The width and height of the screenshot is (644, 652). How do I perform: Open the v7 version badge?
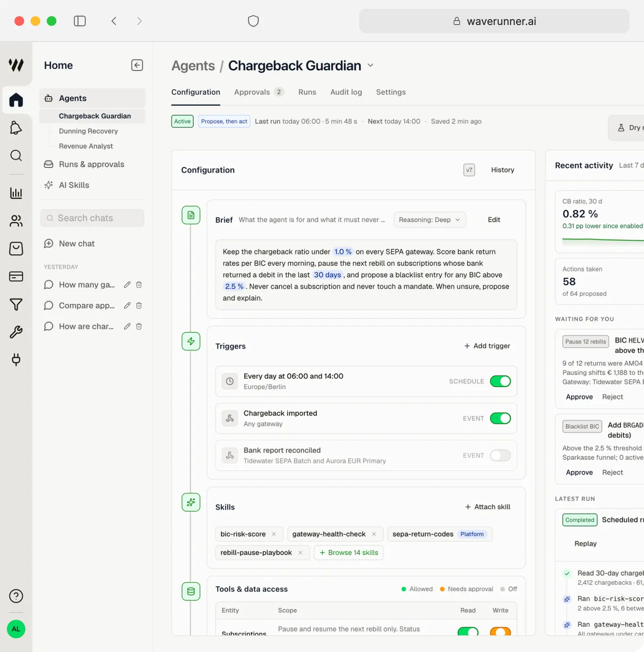click(469, 170)
